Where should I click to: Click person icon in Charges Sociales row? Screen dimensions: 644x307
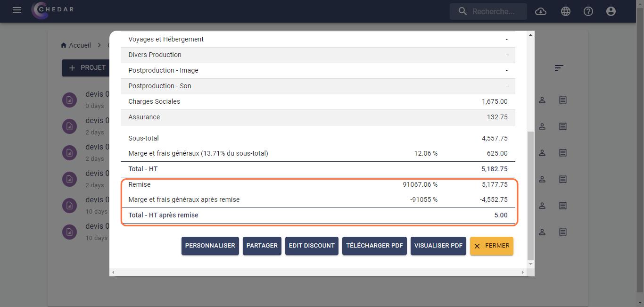point(542,100)
